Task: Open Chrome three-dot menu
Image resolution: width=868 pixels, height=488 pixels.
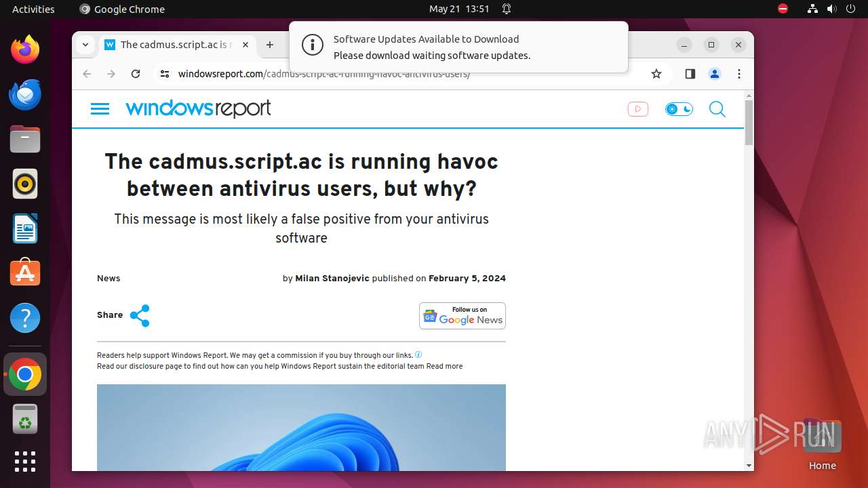Action: pos(739,74)
